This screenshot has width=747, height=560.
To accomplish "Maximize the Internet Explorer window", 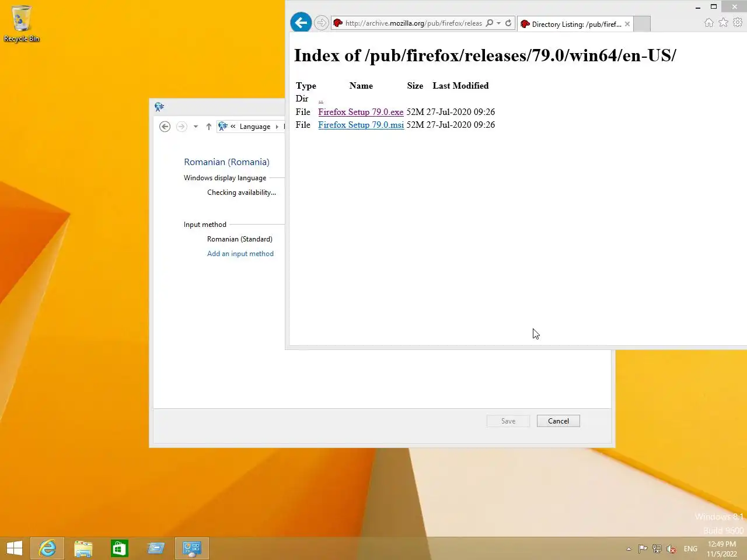I will coord(713,7).
